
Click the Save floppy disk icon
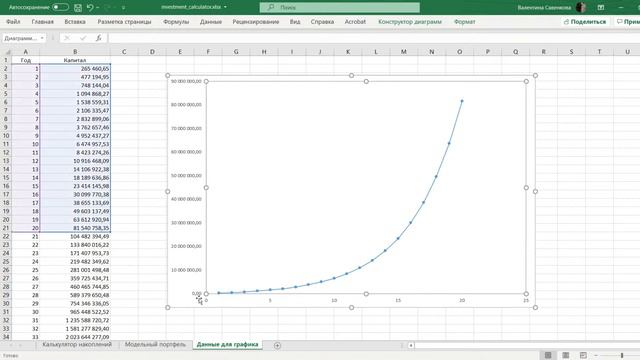(78, 7)
